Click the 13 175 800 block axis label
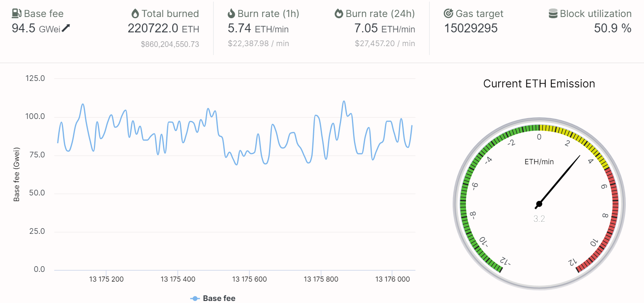The image size is (644, 303). tap(321, 279)
